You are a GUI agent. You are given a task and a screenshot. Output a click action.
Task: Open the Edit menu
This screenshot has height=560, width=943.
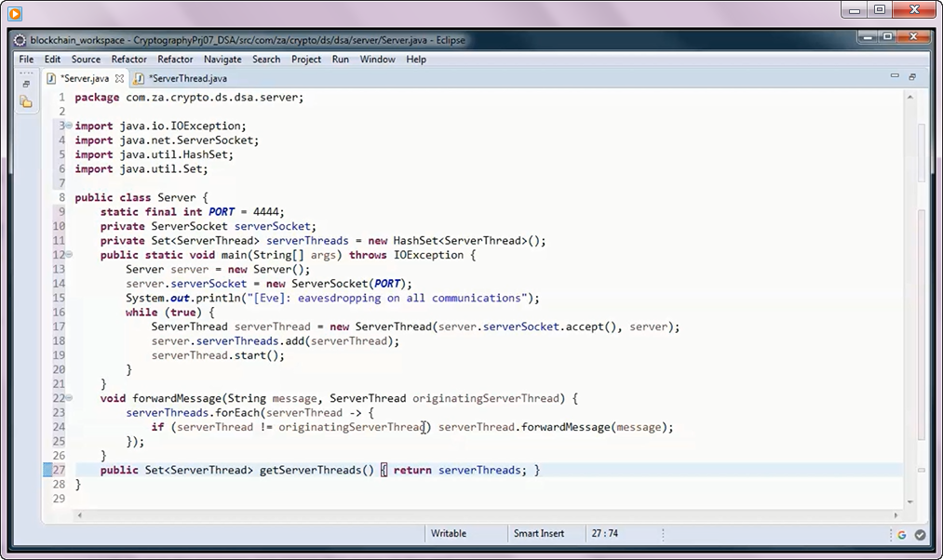coord(52,60)
